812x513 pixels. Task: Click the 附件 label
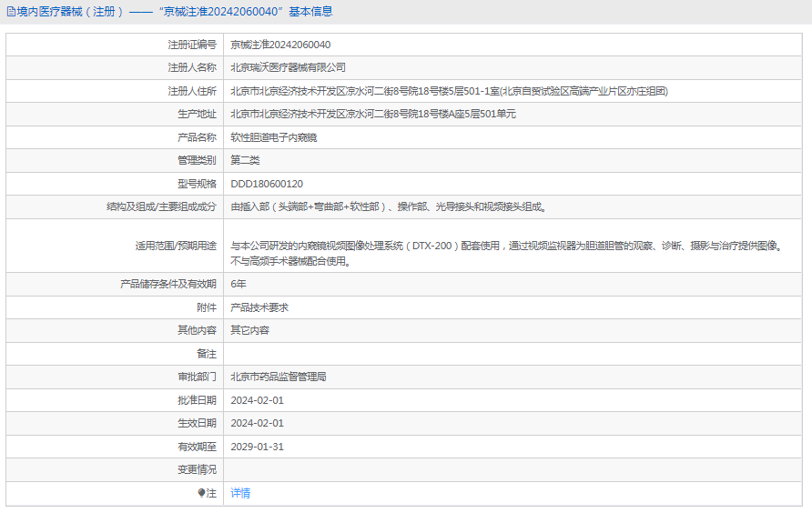[x=207, y=307]
